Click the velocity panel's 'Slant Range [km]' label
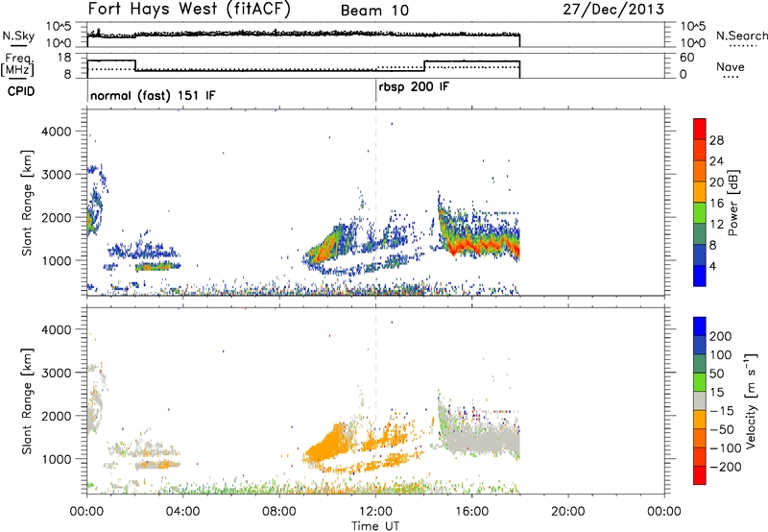Image resolution: width=768 pixels, height=532 pixels. click(27, 401)
